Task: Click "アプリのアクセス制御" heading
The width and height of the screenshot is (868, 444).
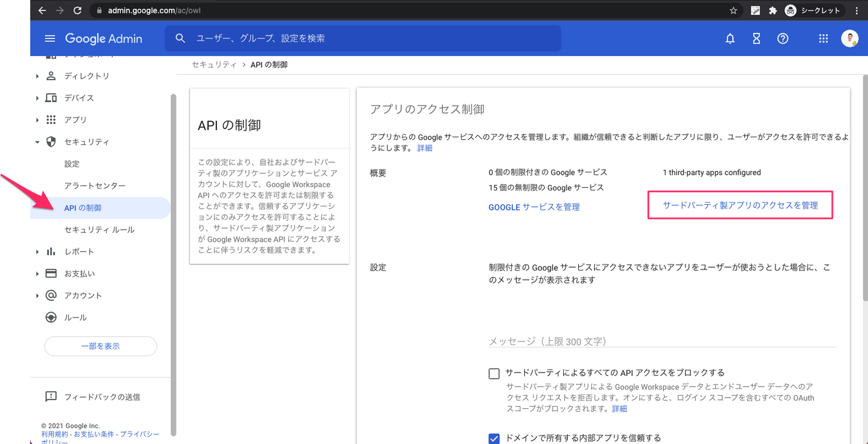Action: click(427, 109)
